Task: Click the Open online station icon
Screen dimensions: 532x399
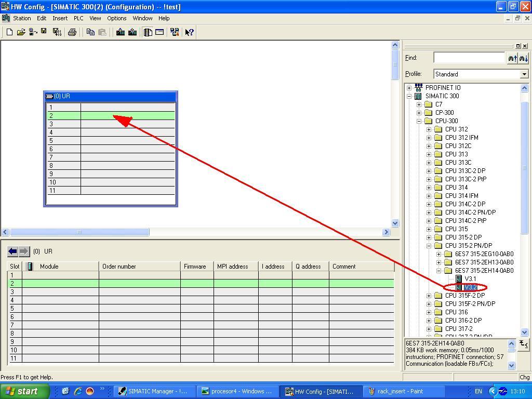Action: (33, 32)
